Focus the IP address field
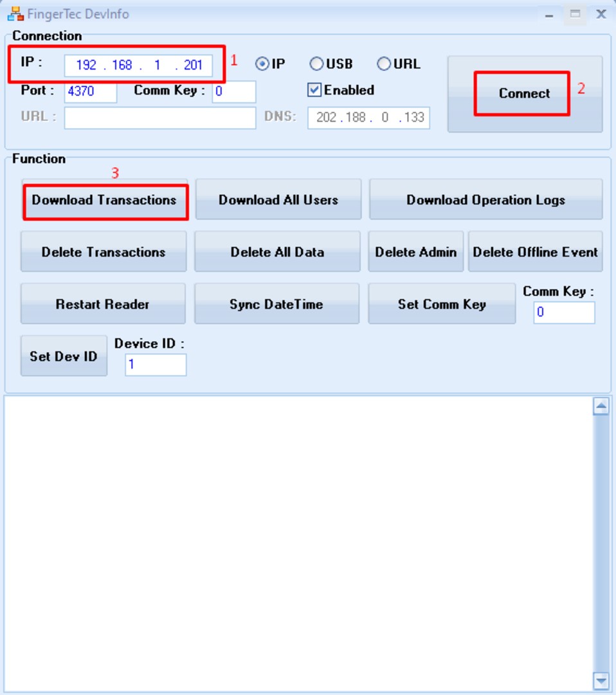 (x=138, y=65)
